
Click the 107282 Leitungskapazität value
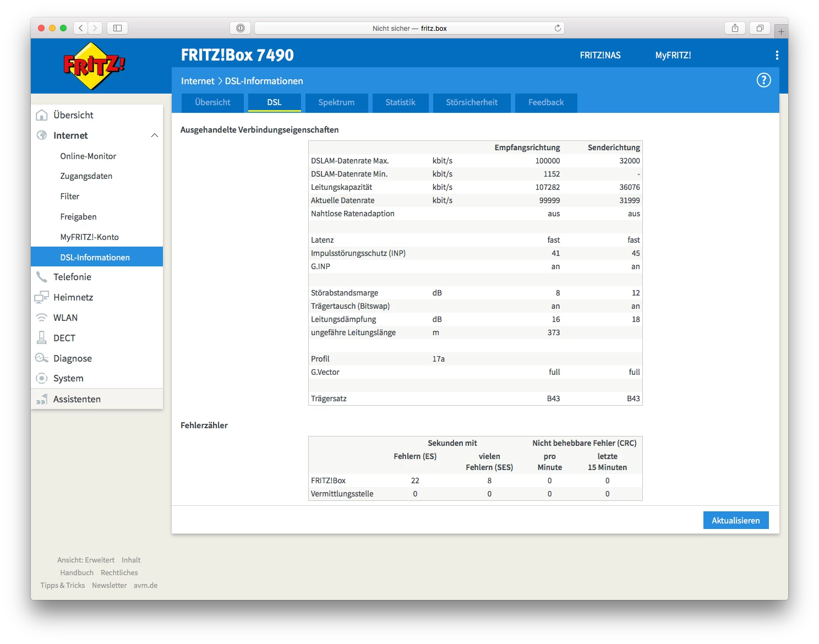[548, 187]
